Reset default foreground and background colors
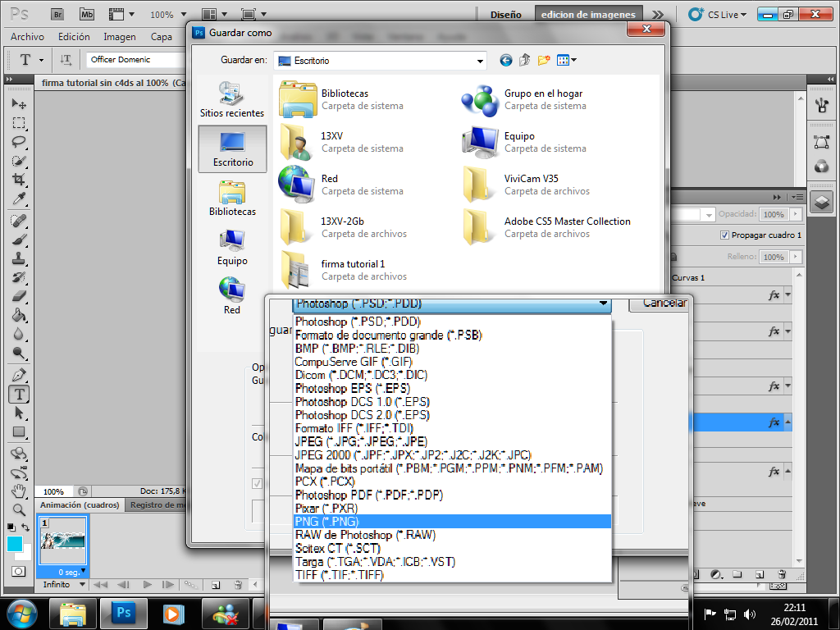This screenshot has height=630, width=840. tap(11, 527)
